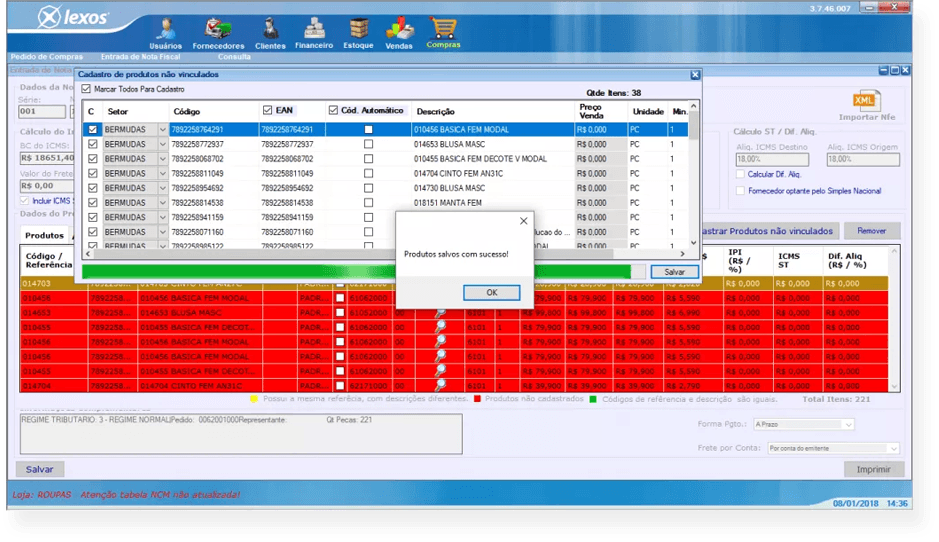Click Cadastrar Produtos não vinculados button
This screenshot has width=939, height=542.
pos(770,231)
